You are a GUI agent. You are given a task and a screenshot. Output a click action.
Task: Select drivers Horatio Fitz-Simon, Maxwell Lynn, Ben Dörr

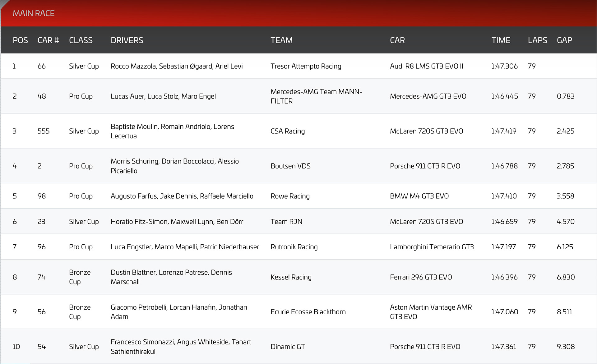177,222
